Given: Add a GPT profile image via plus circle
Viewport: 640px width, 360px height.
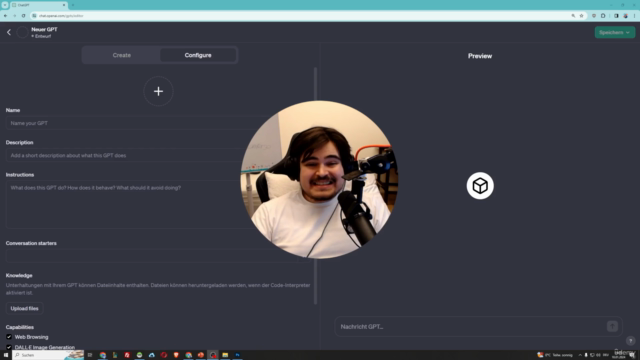Looking at the screenshot, I should 158,91.
